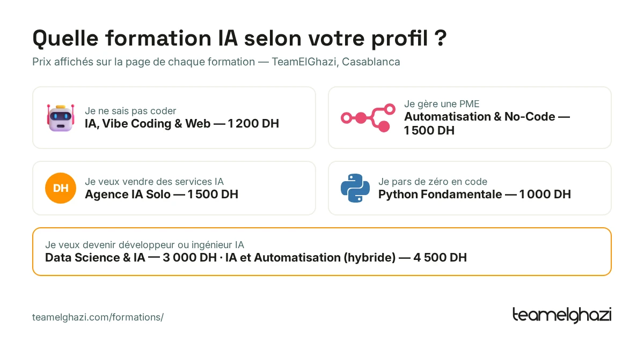The image size is (644, 343).
Task: Click the subtitle mentioning TeamElGhazi, Casablanca
Action: [216, 62]
